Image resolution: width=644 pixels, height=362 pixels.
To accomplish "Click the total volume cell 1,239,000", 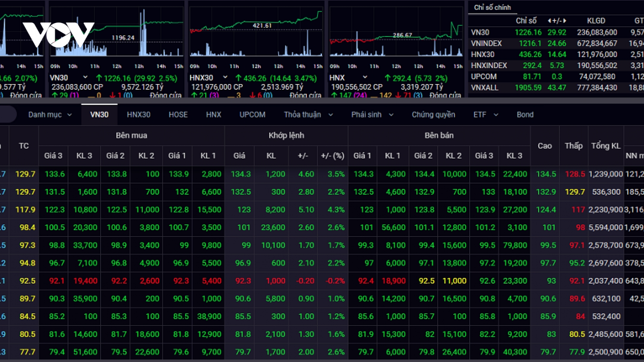I will (606, 174).
